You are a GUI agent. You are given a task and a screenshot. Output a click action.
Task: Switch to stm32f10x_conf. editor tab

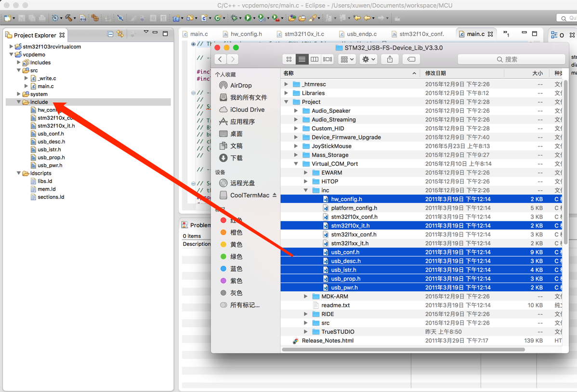[418, 34]
